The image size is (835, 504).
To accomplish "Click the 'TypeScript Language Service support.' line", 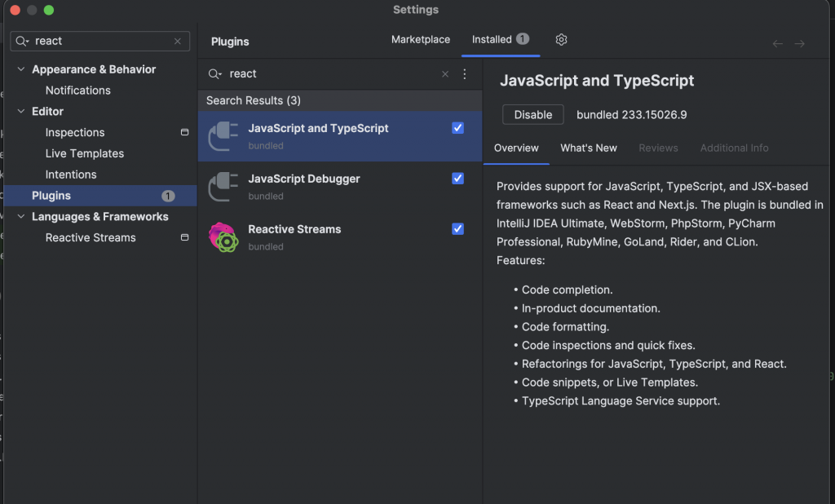I will [621, 401].
